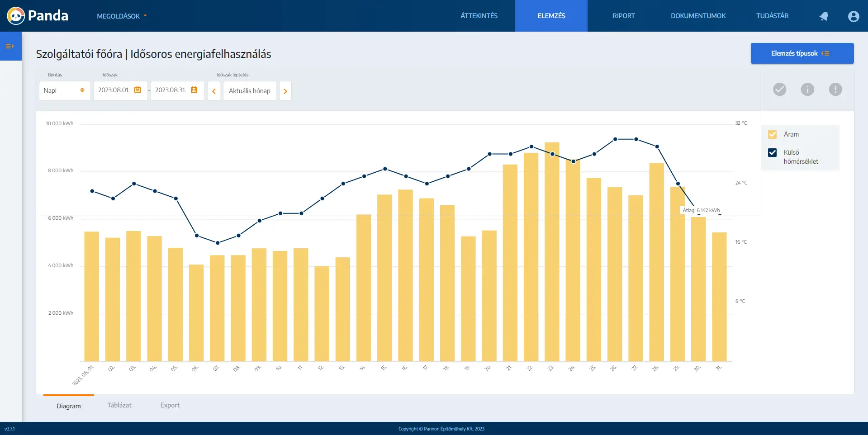Switch to the Táblázat tab

click(119, 405)
